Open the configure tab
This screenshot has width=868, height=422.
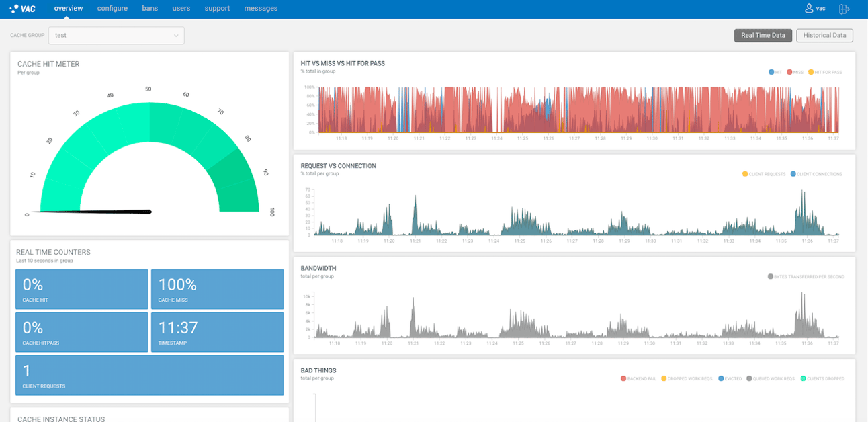(x=112, y=9)
